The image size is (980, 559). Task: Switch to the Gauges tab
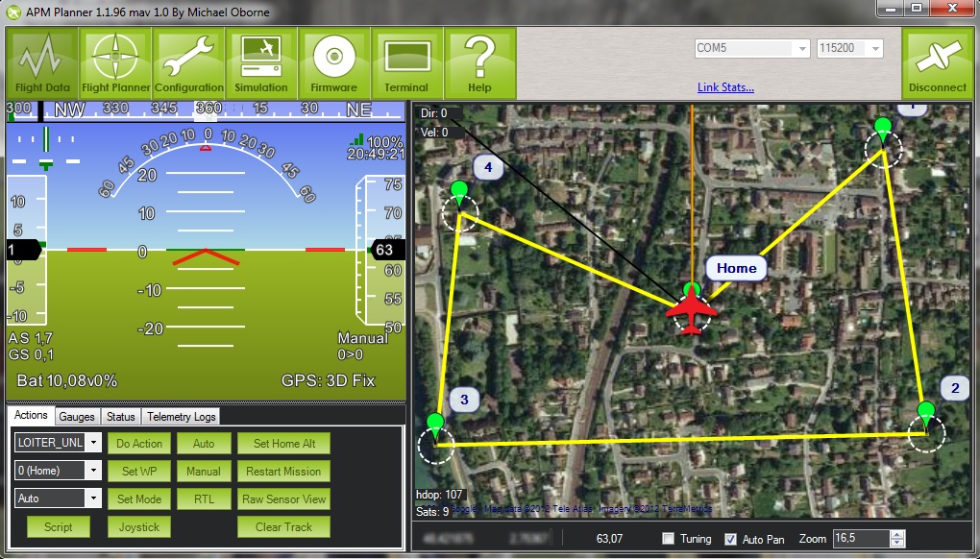pos(77,417)
